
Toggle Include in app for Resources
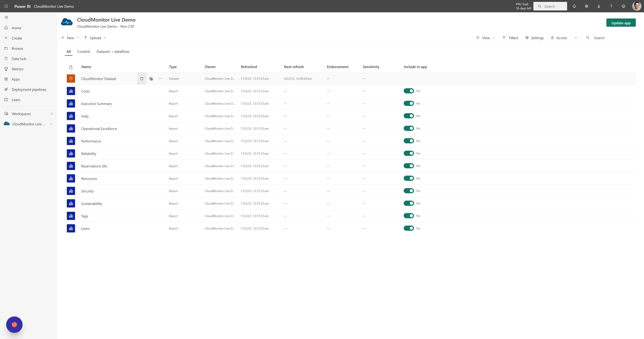coord(409,178)
